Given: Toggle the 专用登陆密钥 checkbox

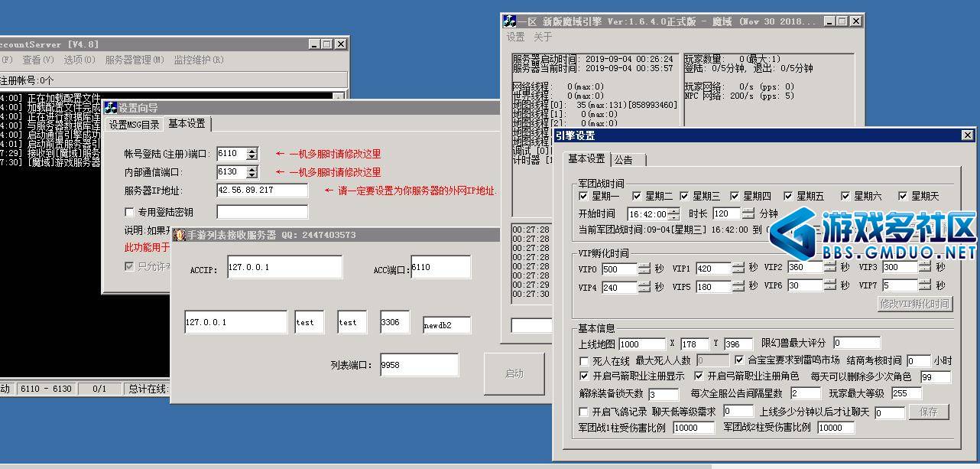Looking at the screenshot, I should pos(129,212).
